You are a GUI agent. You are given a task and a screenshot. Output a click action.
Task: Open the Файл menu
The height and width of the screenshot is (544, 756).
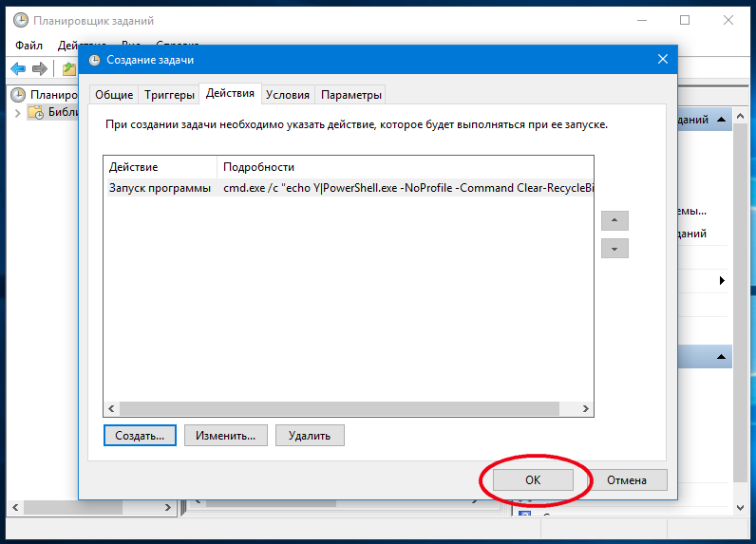click(30, 46)
